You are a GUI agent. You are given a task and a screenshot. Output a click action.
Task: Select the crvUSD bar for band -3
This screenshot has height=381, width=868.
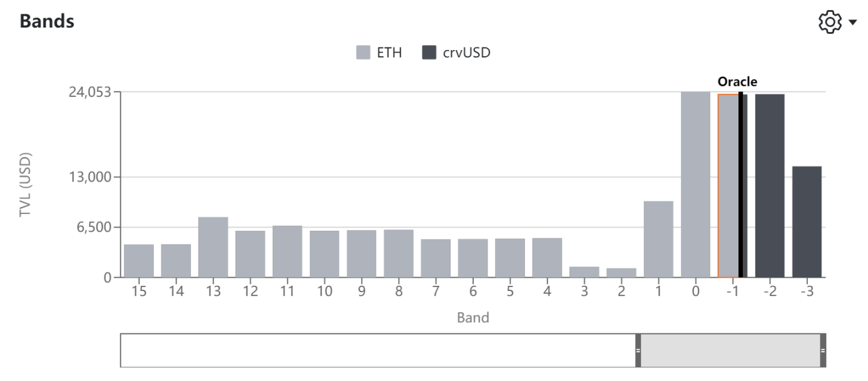coord(807,221)
